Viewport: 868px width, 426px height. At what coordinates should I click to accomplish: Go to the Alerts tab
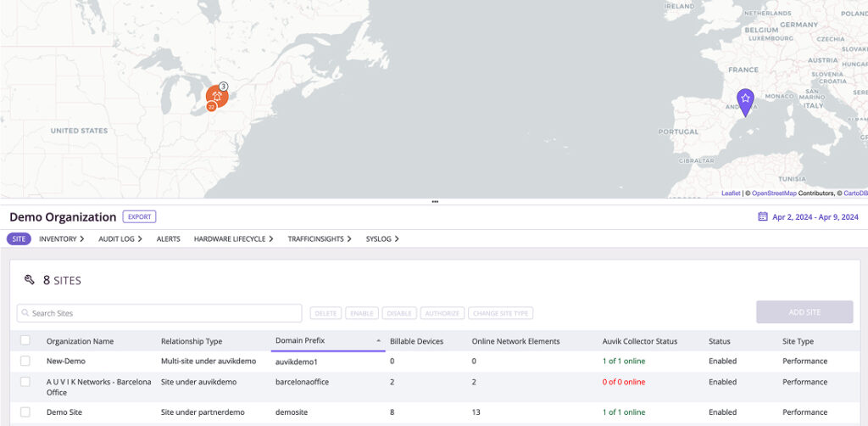(169, 238)
